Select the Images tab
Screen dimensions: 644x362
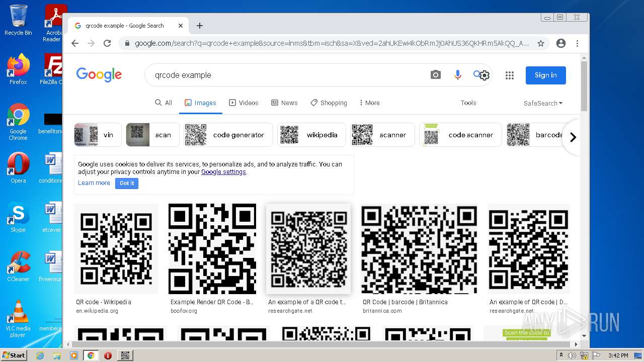(x=200, y=103)
